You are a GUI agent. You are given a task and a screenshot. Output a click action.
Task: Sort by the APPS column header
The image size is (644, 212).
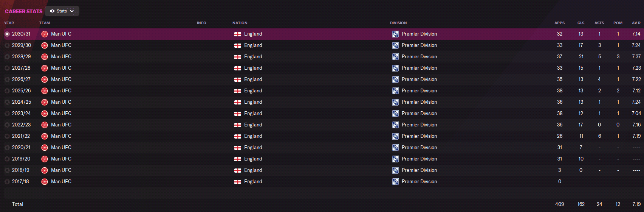(x=559, y=23)
